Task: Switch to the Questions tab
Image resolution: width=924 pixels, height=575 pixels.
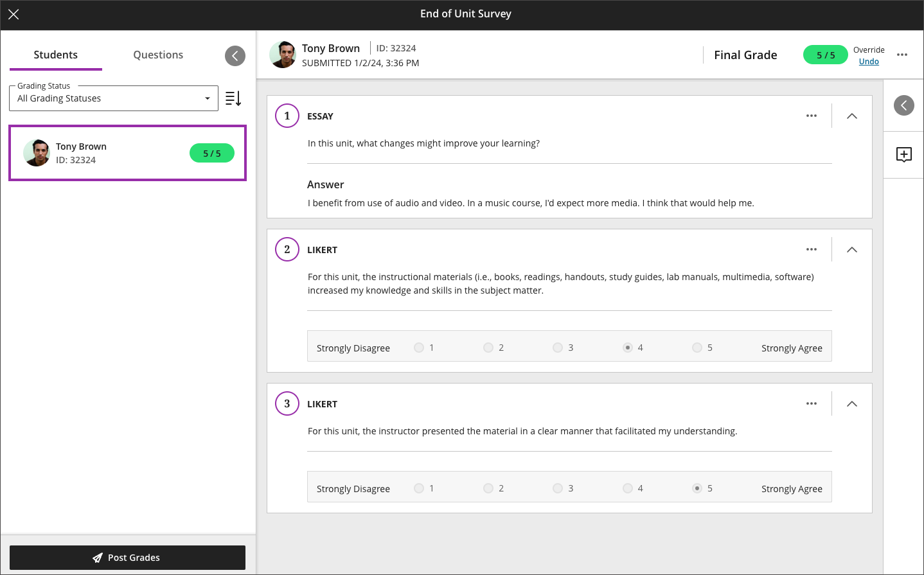Action: (x=157, y=55)
